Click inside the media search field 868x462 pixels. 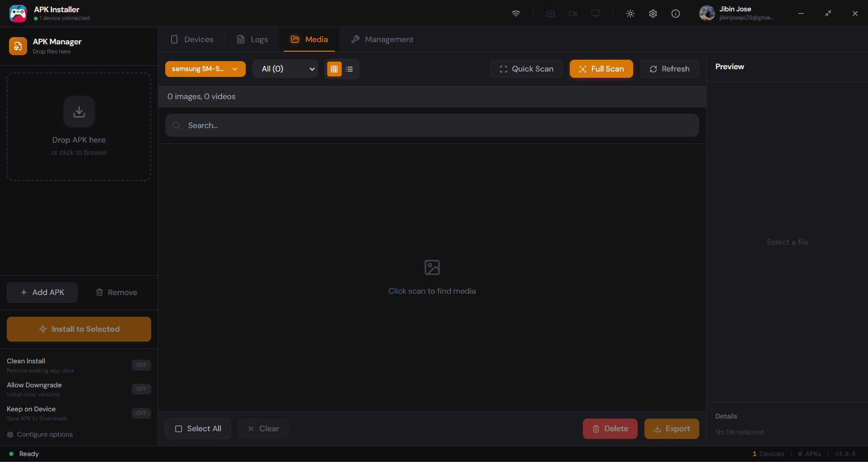[431, 125]
